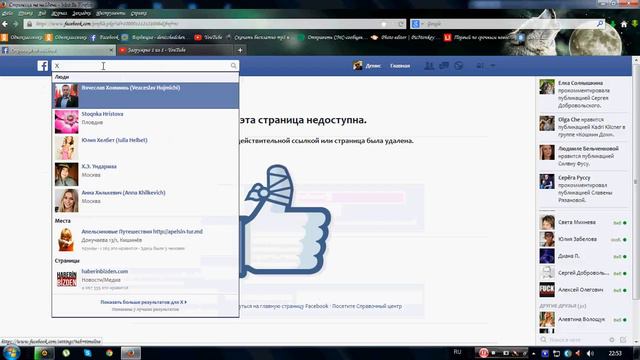Open chat with Юлия Забелова
The width and height of the screenshot is (640, 360).
tap(583, 239)
